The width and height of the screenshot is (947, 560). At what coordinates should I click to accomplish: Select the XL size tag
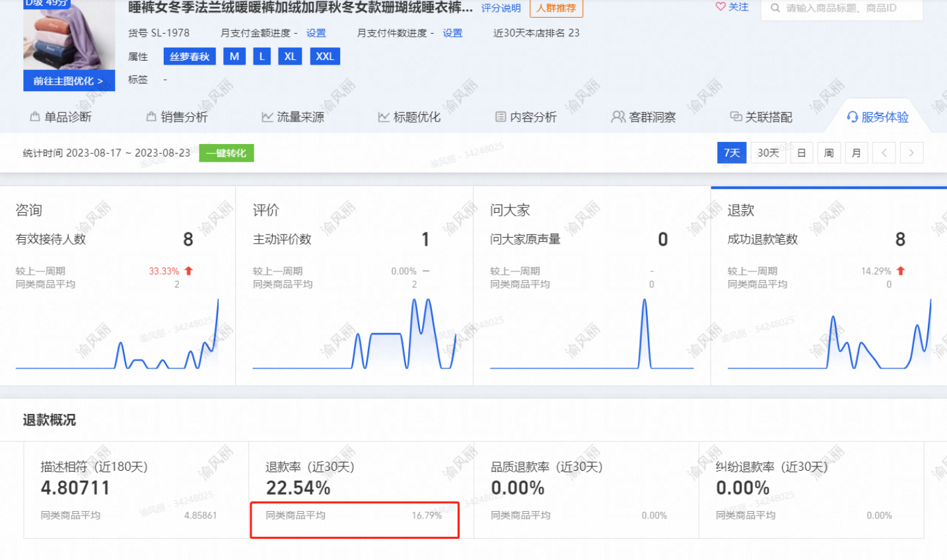(x=290, y=56)
